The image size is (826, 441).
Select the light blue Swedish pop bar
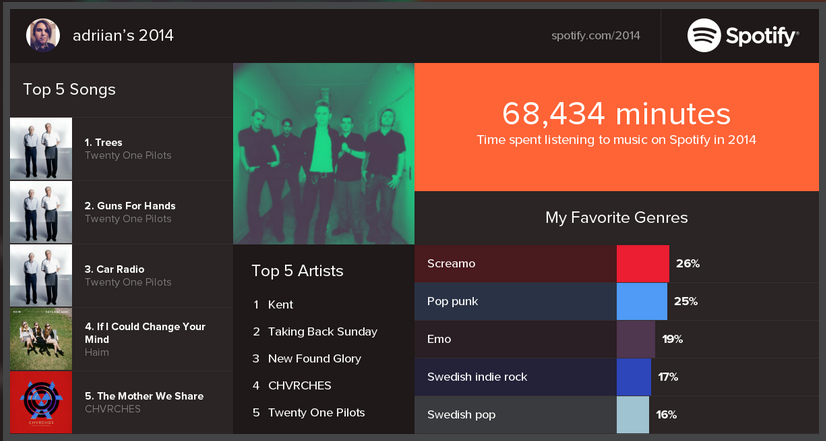coord(632,414)
